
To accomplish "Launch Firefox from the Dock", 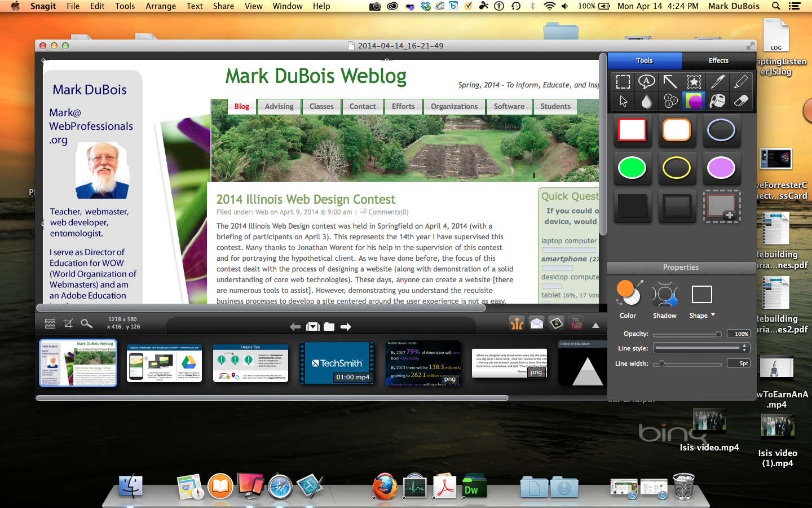I will (x=384, y=487).
